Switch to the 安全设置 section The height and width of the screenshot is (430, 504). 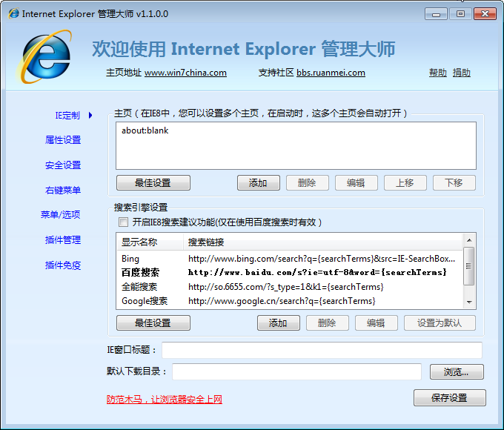click(x=63, y=165)
